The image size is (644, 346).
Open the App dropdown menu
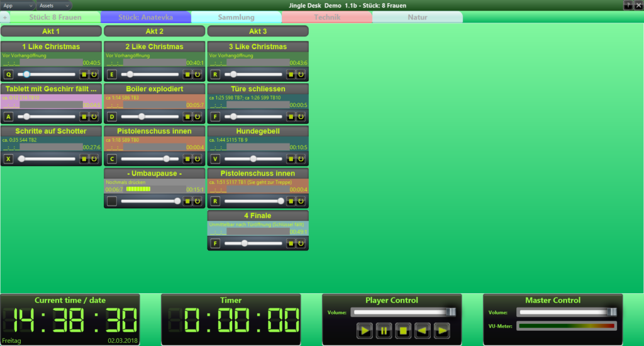[17, 5]
